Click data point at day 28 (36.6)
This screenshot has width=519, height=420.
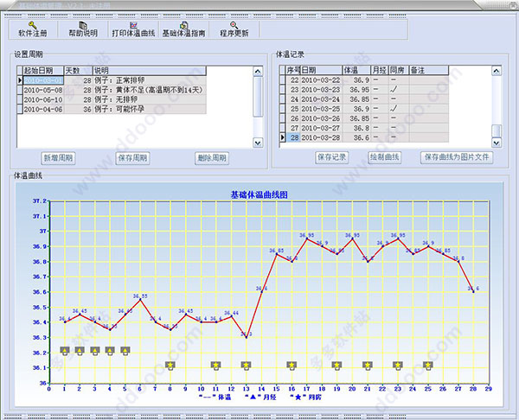[474, 292]
